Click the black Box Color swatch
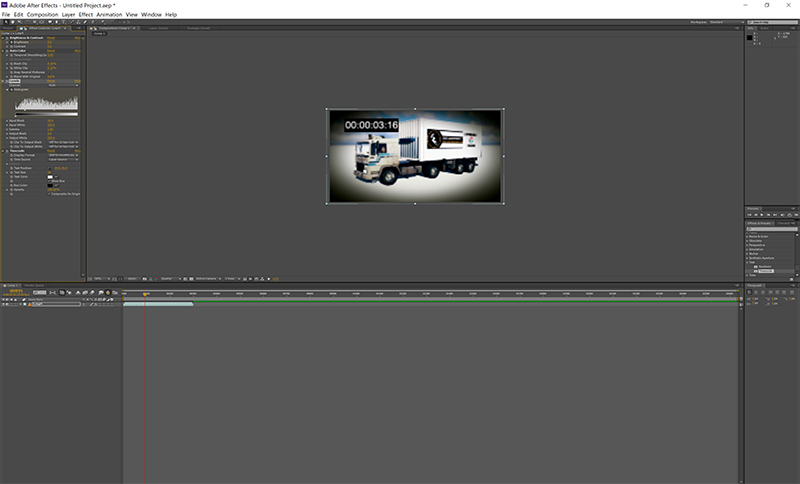Screen dimensions: 800x484 51,186
